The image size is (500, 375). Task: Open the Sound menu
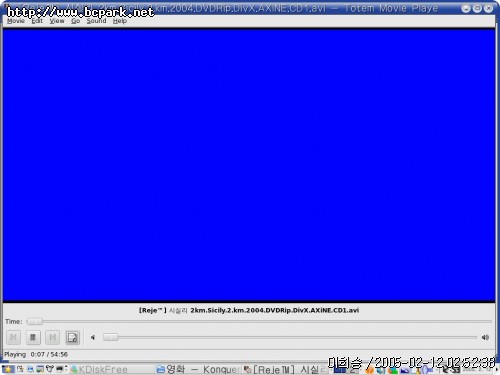coord(96,21)
